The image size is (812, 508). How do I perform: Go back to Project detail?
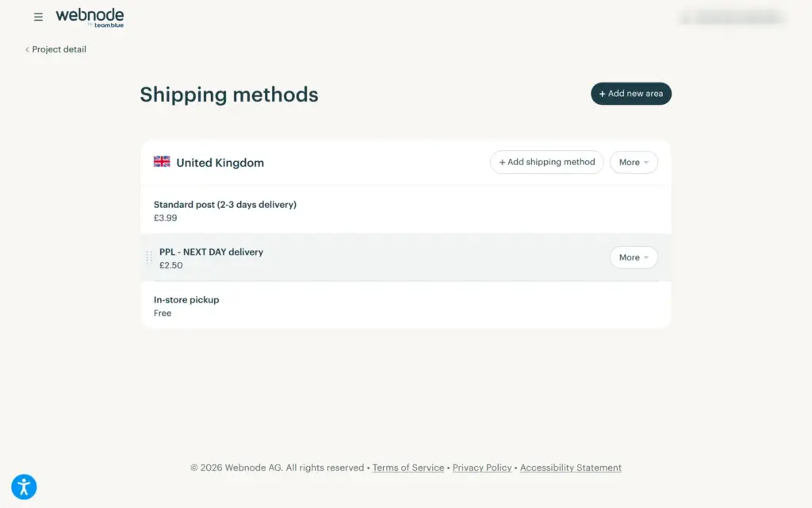click(x=56, y=49)
